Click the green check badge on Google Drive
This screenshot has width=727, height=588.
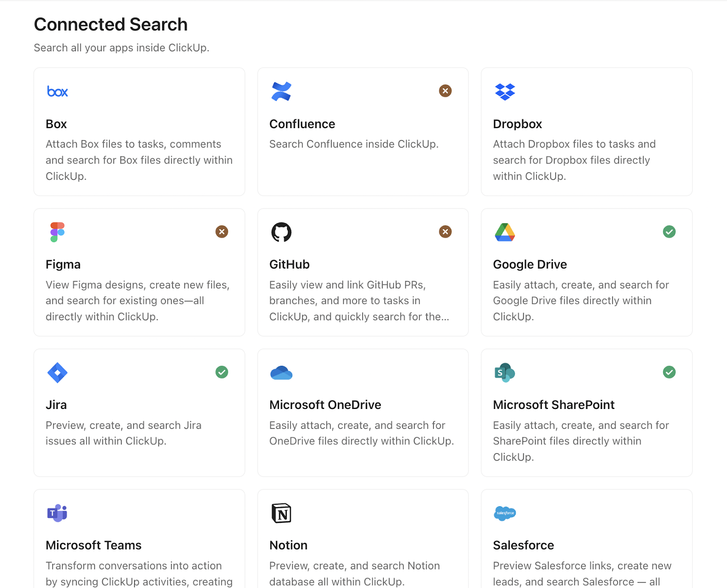pyautogui.click(x=669, y=232)
